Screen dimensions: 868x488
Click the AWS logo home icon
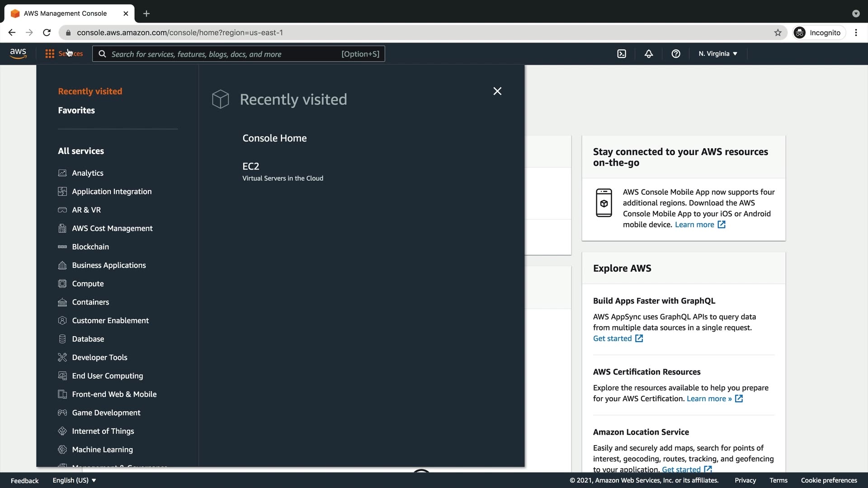pyautogui.click(x=18, y=53)
